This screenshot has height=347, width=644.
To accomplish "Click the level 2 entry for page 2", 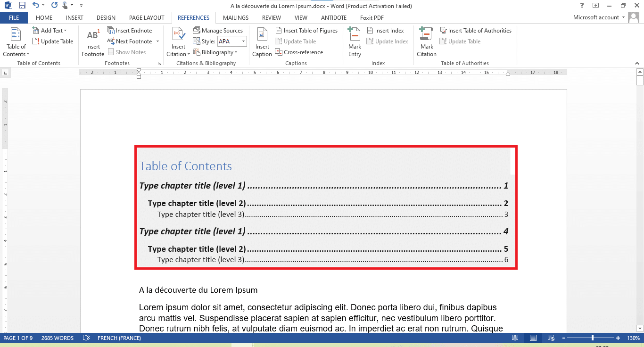I will tap(328, 204).
